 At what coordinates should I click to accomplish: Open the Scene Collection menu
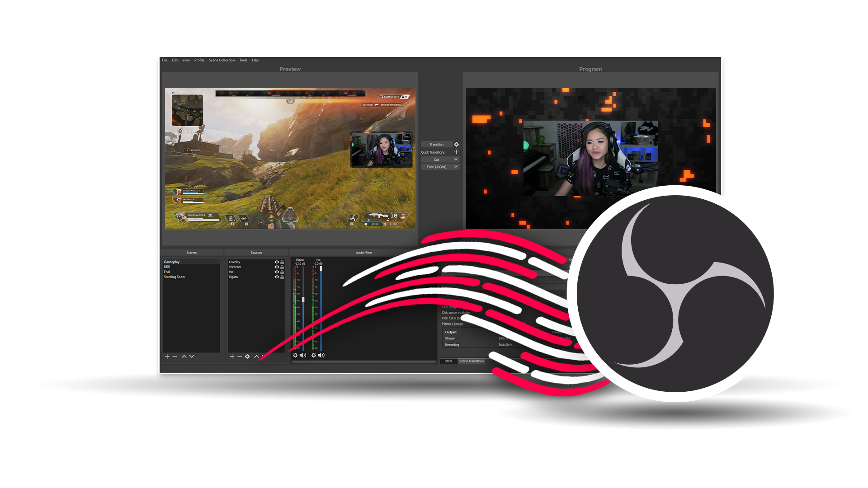click(x=222, y=60)
